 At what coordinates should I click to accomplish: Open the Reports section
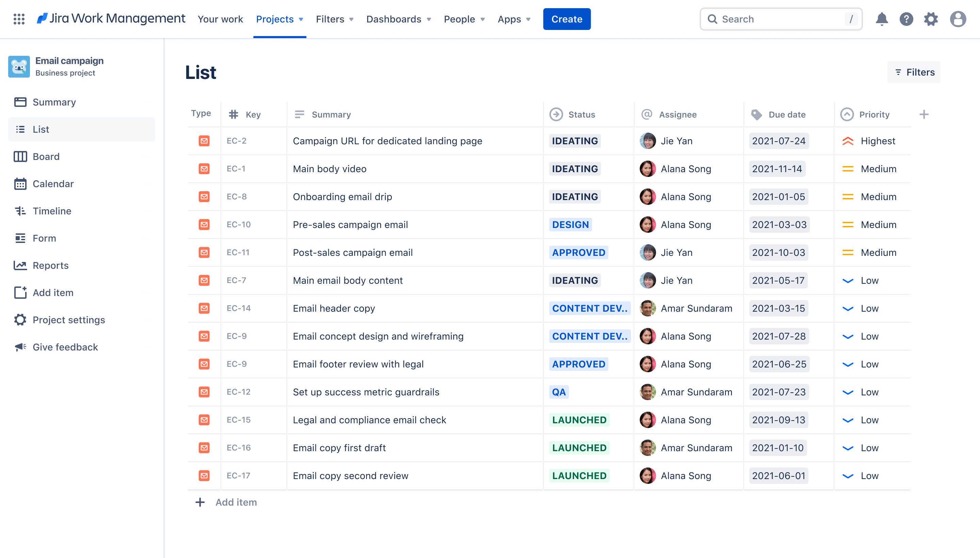point(50,265)
